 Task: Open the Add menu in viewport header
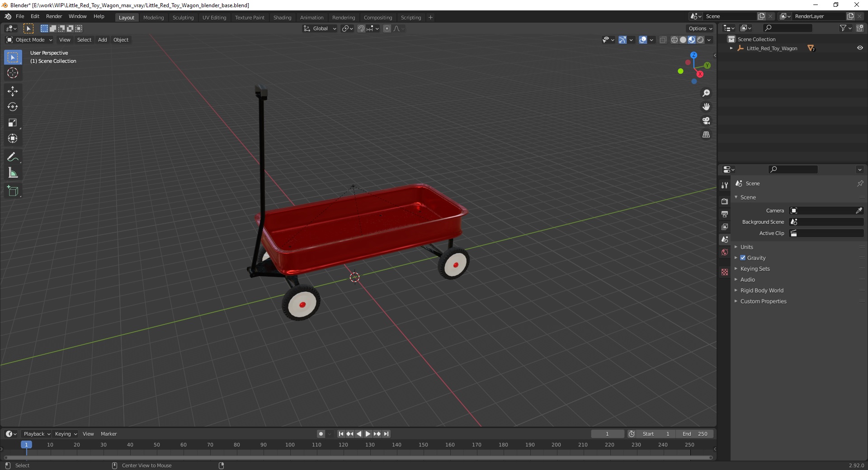[103, 40]
